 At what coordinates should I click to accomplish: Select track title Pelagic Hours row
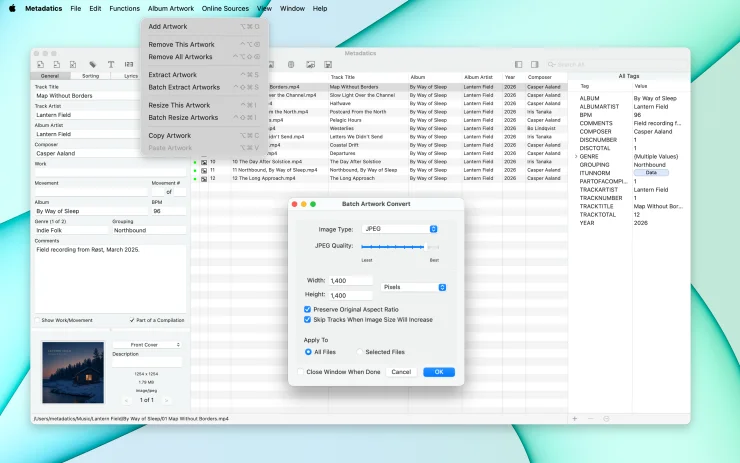345,120
